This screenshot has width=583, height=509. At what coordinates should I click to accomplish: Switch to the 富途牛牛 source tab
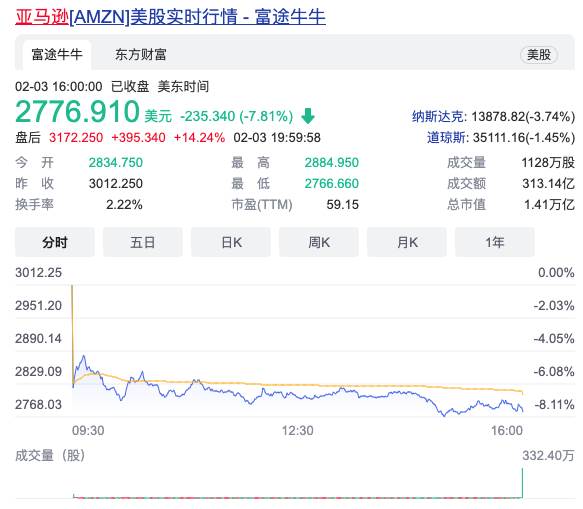point(57,55)
